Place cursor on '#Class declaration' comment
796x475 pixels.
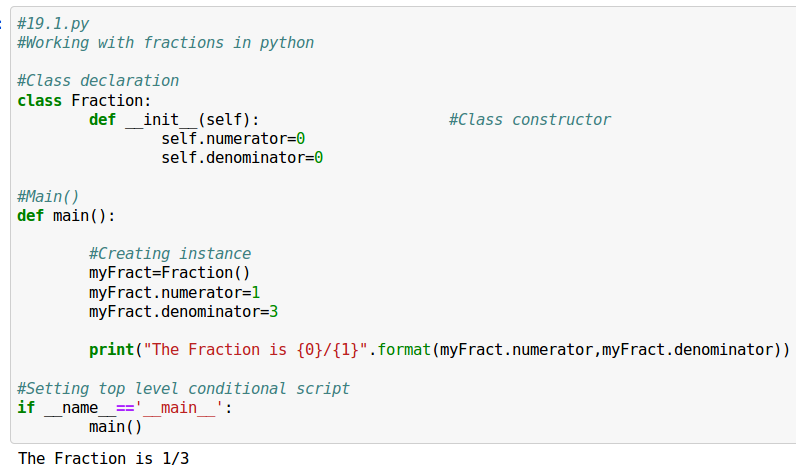(98, 81)
